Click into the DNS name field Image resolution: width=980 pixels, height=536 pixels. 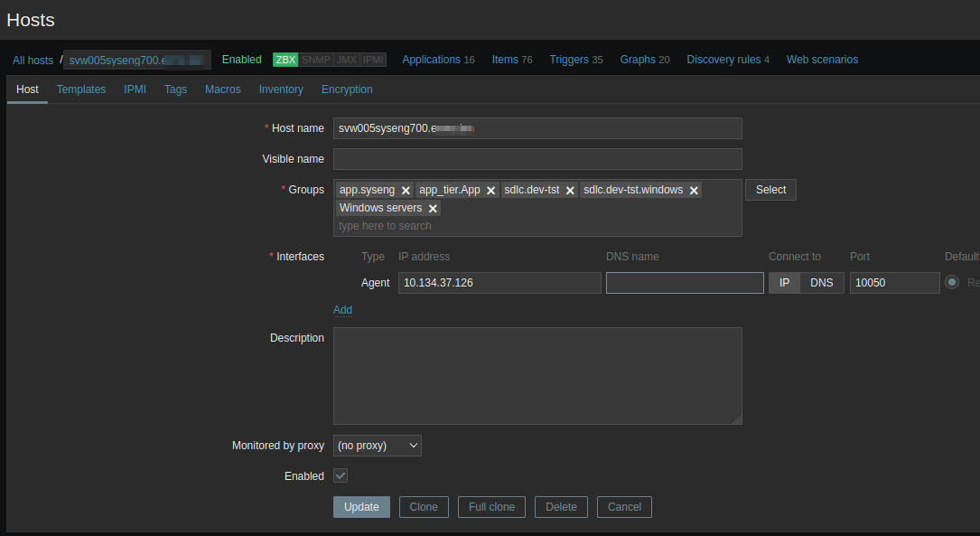click(685, 283)
